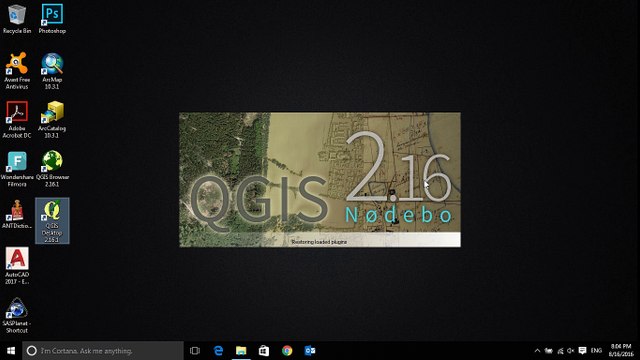Select the SASPlanet shortcut icon
Image resolution: width=640 pixels, height=360 pixels.
(x=17, y=315)
